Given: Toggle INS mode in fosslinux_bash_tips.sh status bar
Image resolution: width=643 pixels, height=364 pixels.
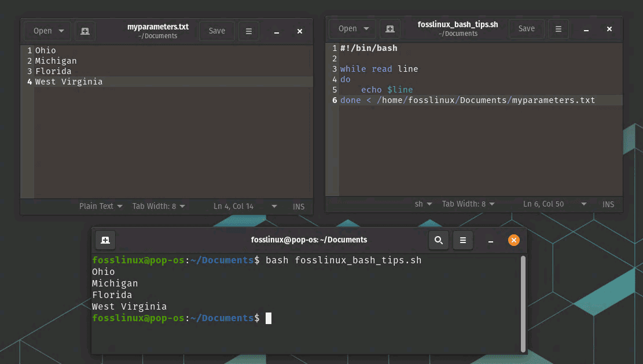Looking at the screenshot, I should tap(608, 204).
